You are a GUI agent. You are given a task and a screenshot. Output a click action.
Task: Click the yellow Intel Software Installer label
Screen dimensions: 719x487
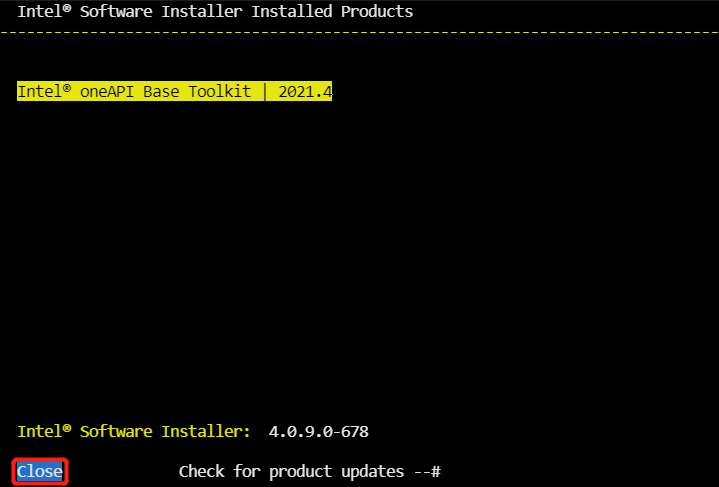click(134, 432)
